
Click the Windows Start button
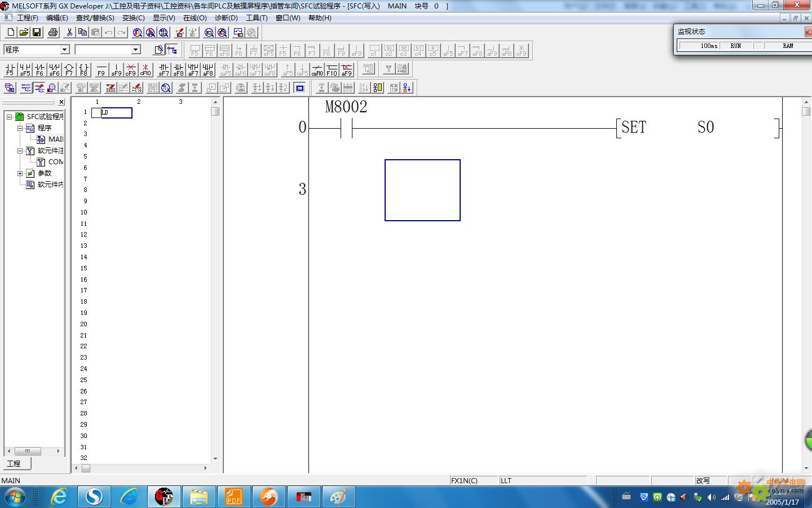tap(15, 497)
